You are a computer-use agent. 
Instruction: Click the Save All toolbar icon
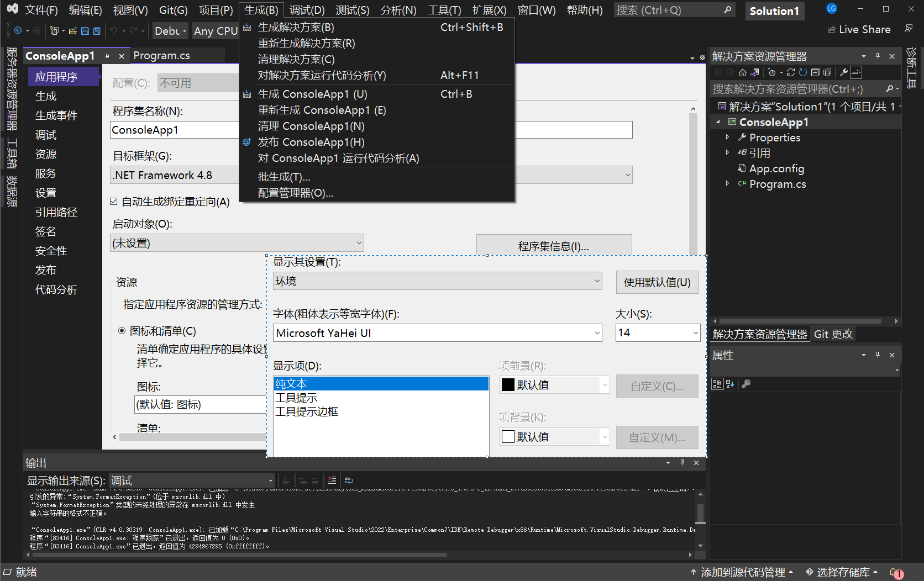coord(97,31)
